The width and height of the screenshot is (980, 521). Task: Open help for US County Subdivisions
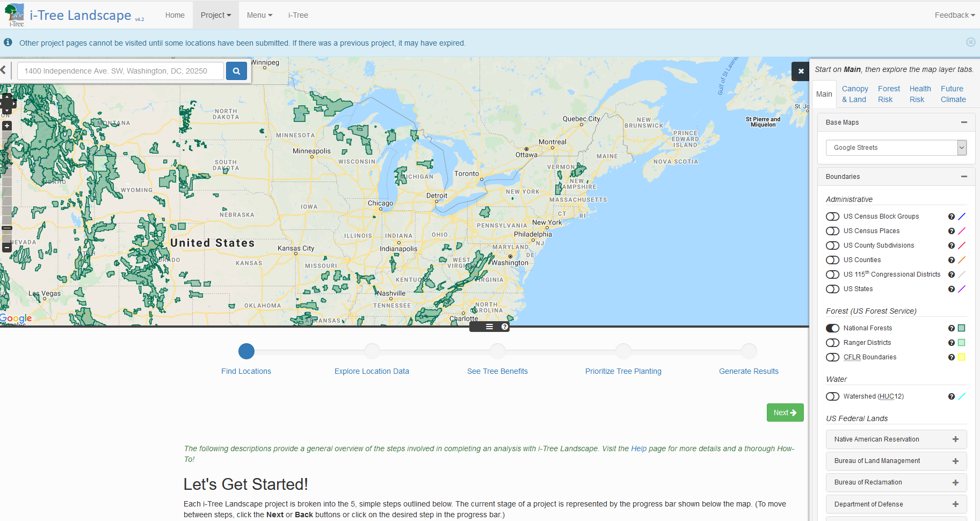[952, 245]
